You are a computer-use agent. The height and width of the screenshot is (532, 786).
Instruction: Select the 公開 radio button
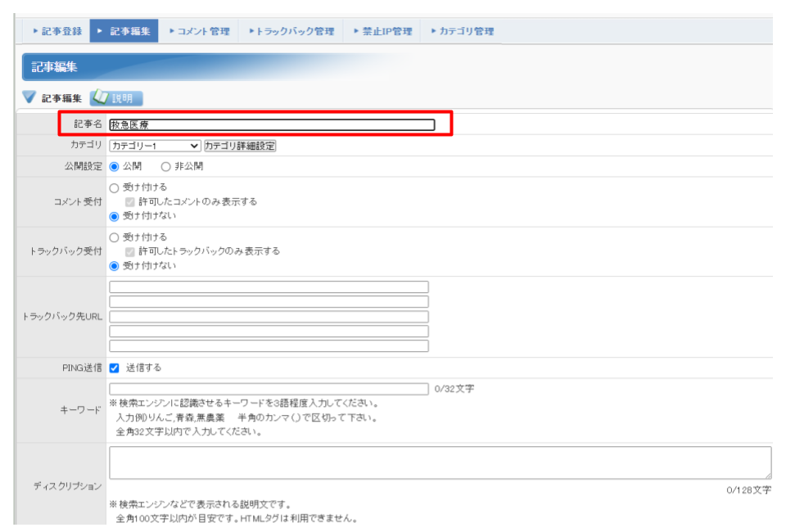click(115, 167)
